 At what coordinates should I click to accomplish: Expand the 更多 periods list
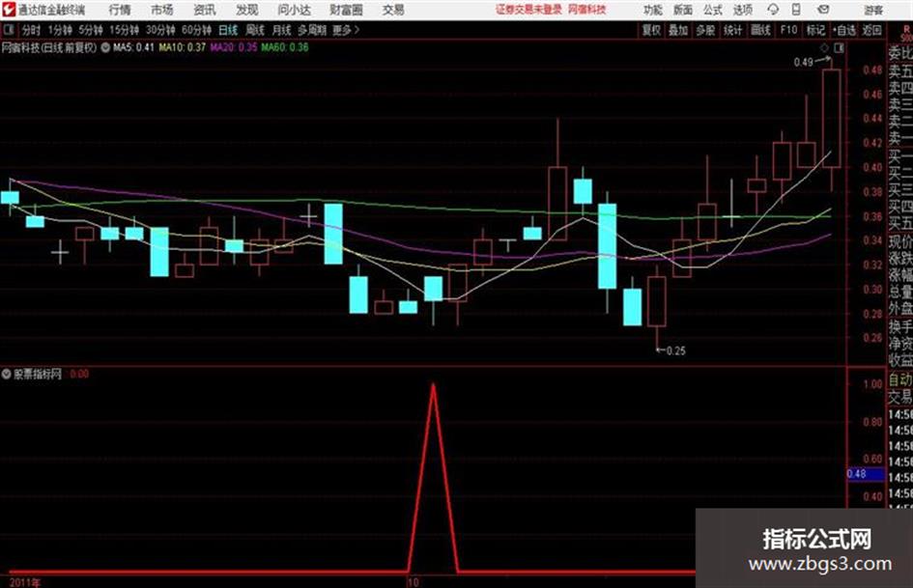click(x=346, y=30)
